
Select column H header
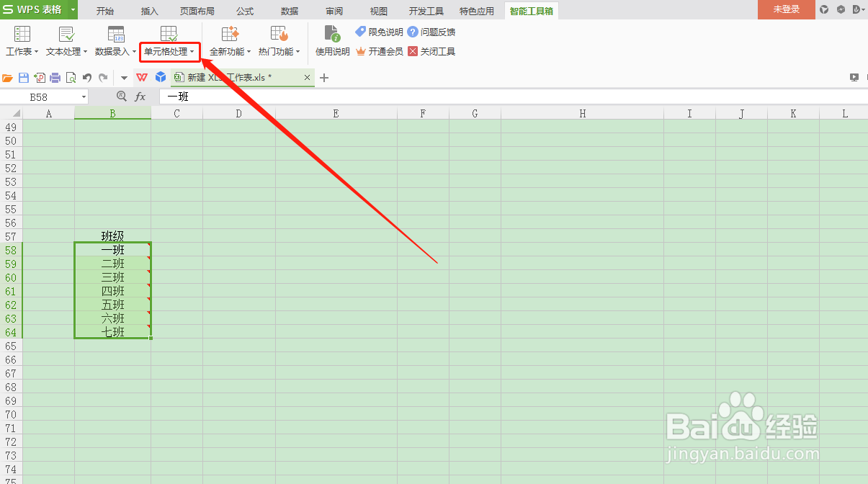pos(583,113)
